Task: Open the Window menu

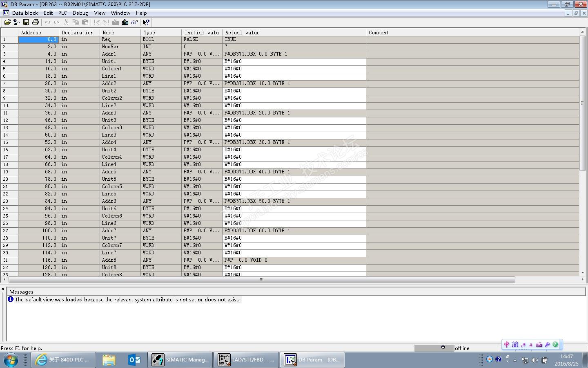Action: tap(120, 13)
